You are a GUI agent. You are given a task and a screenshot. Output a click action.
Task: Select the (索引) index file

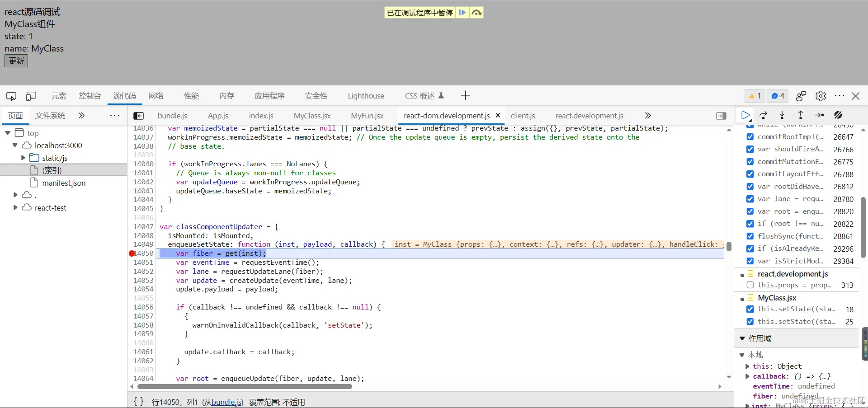pos(52,170)
